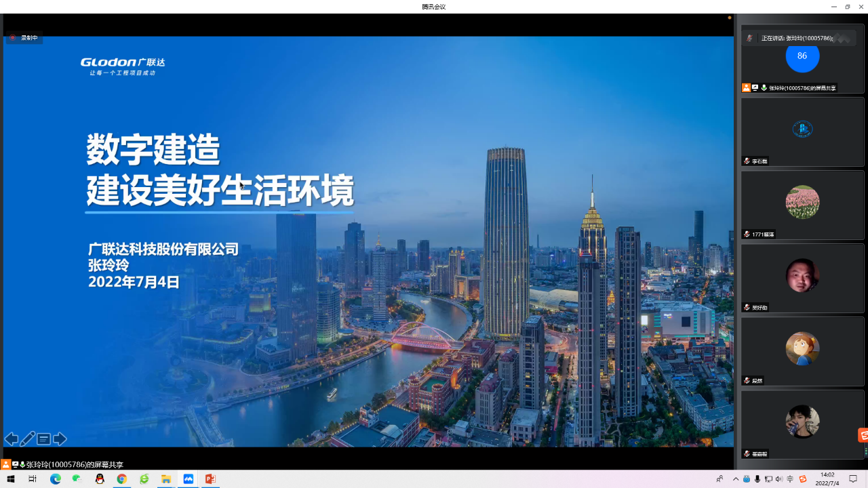Click the screen share icon in 张玲玲's tile
868x488 pixels.
pyautogui.click(x=755, y=88)
